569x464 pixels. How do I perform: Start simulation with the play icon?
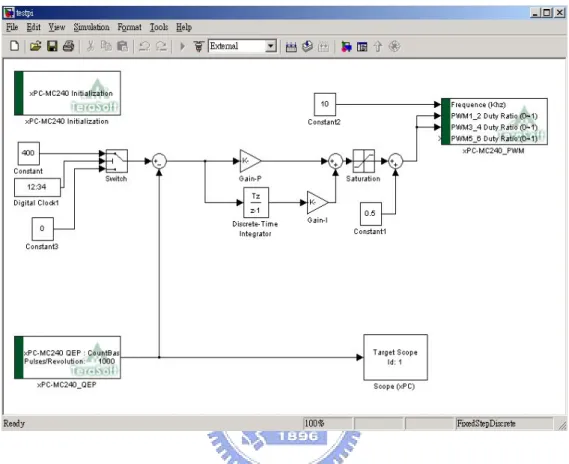[x=183, y=46]
